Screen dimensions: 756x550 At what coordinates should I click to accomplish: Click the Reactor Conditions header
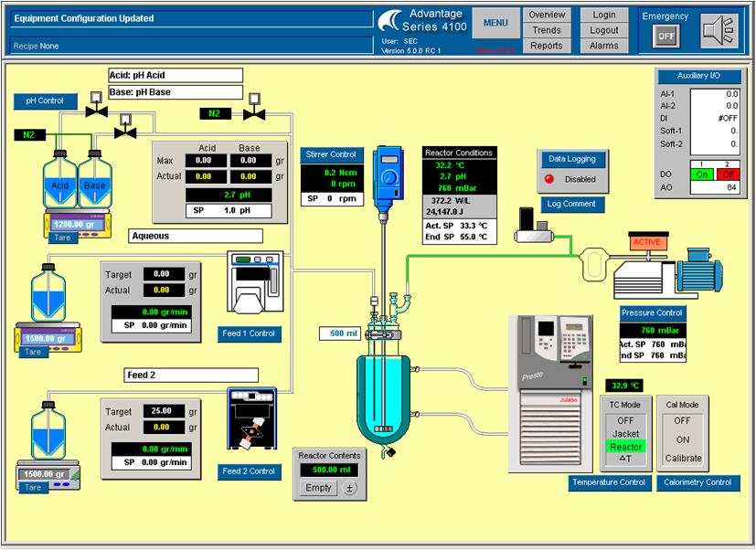click(460, 153)
